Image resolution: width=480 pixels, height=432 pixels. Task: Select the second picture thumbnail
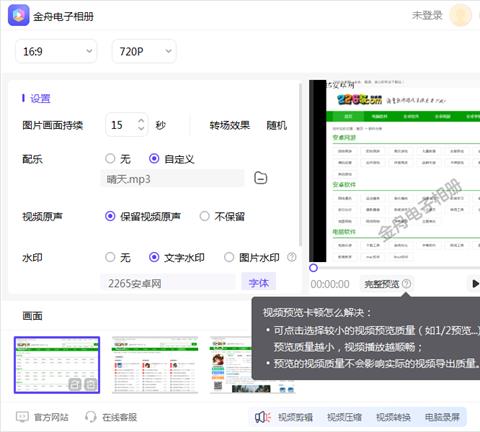(x=155, y=365)
